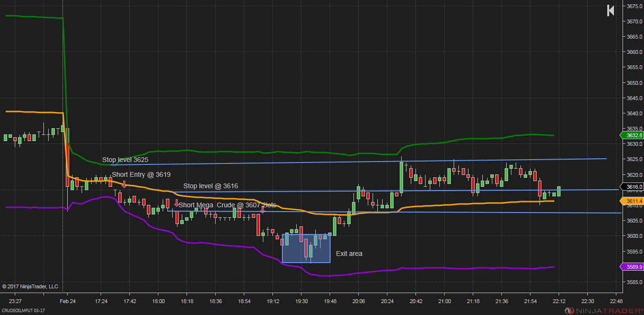Click the 20:42 time axis label
644x315 pixels.
(x=416, y=301)
